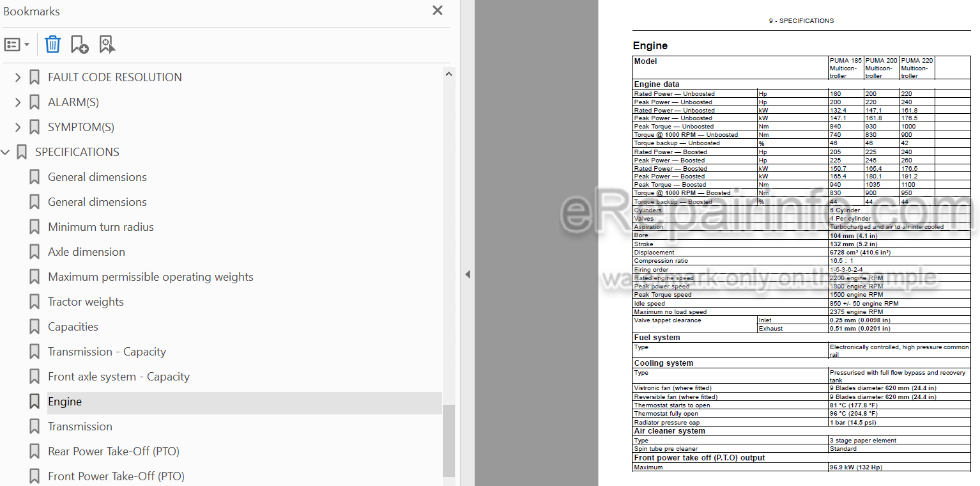Expand the FAULT CODE RESOLUTION bookmark
The width and height of the screenshot is (980, 486).
[18, 77]
